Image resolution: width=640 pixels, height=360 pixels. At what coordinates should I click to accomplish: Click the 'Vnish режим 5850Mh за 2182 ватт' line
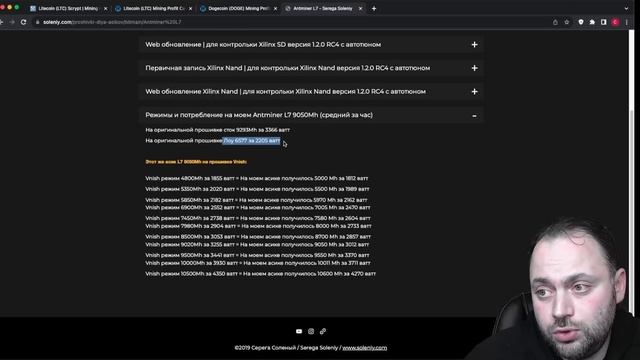tap(256, 200)
